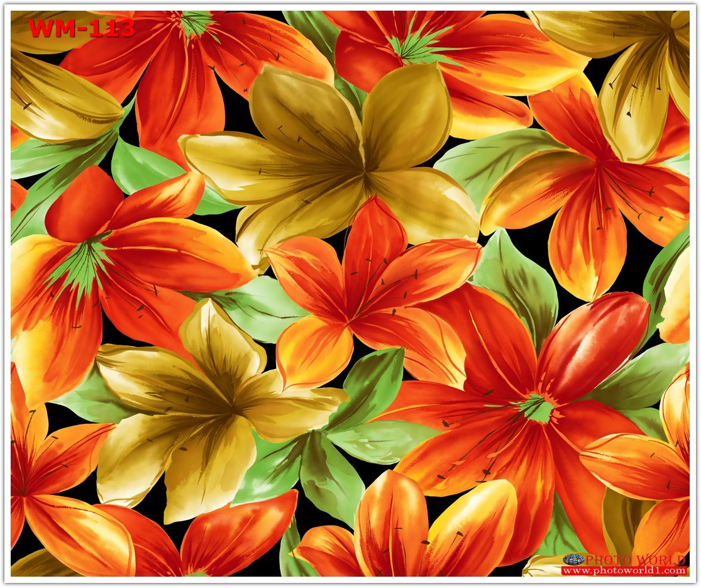Image resolution: width=701 pixels, height=588 pixels.
Task: Click yellow flower in top-right corner
Action: pyautogui.click(x=641, y=69)
